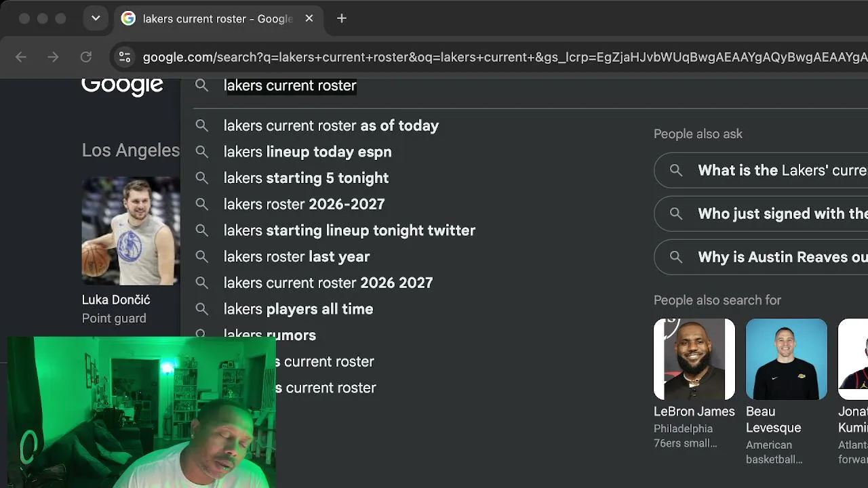Click search icon beside 'Who just signed with the'
Screen dimensions: 868x488
coord(675,214)
